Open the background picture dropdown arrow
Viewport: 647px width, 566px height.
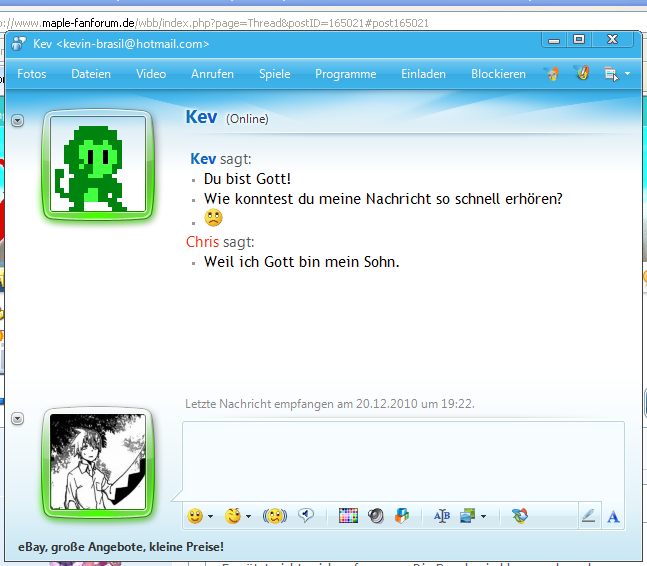tap(484, 517)
